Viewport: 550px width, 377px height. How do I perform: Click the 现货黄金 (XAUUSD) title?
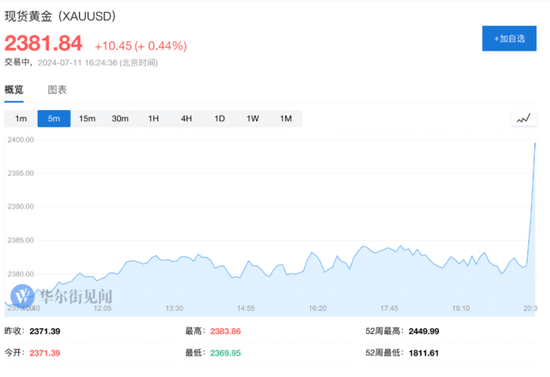[x=60, y=16]
